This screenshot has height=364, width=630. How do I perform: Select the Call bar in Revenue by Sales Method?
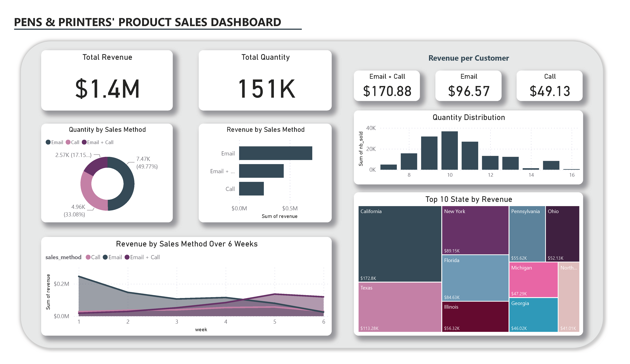[x=252, y=189]
